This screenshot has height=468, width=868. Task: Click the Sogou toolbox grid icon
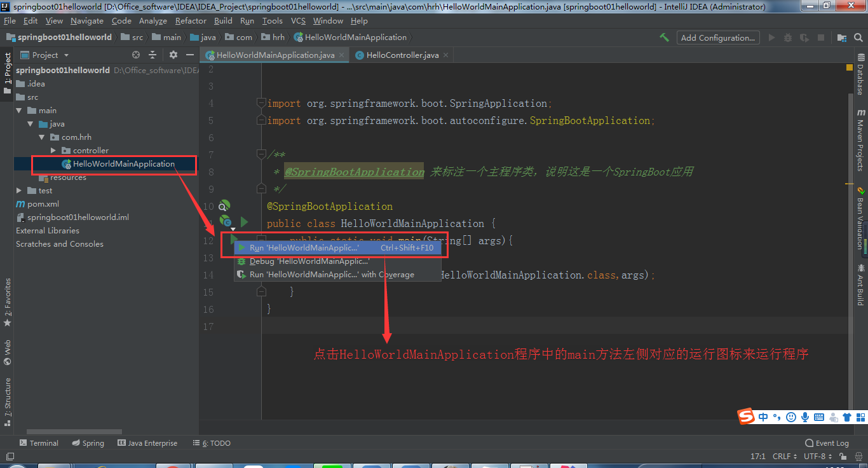tap(860, 417)
